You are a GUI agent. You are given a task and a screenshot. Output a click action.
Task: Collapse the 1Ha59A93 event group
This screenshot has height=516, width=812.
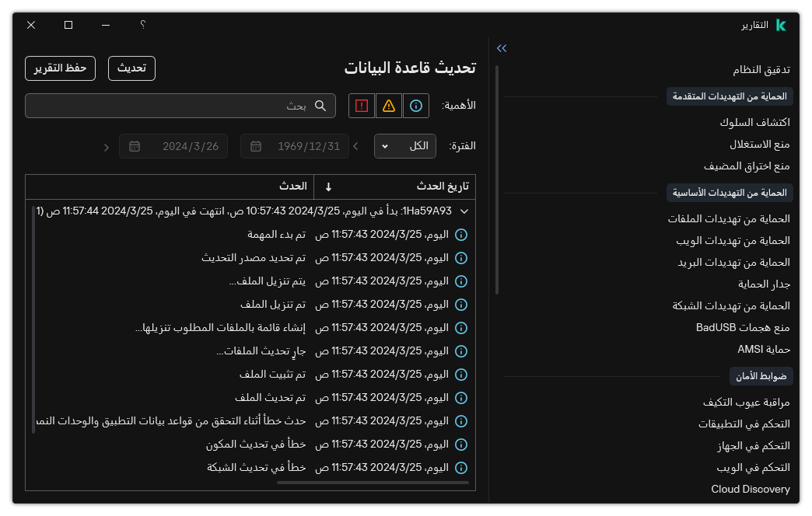click(x=464, y=210)
